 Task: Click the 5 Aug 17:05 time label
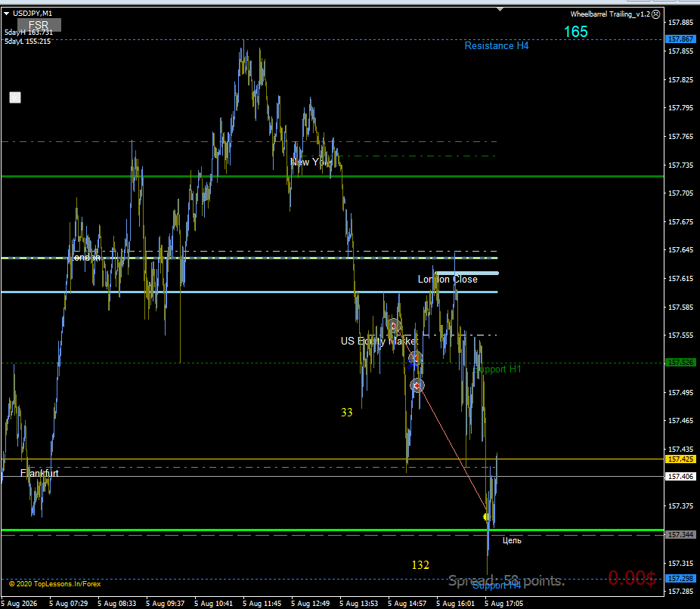pos(504,603)
